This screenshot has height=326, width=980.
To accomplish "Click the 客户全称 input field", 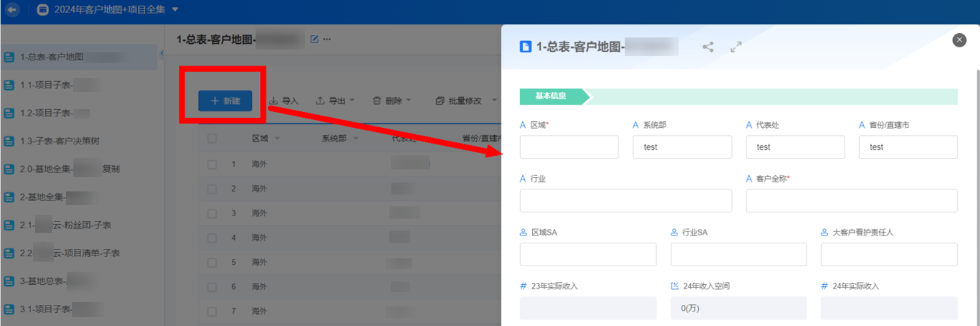I will pos(852,201).
